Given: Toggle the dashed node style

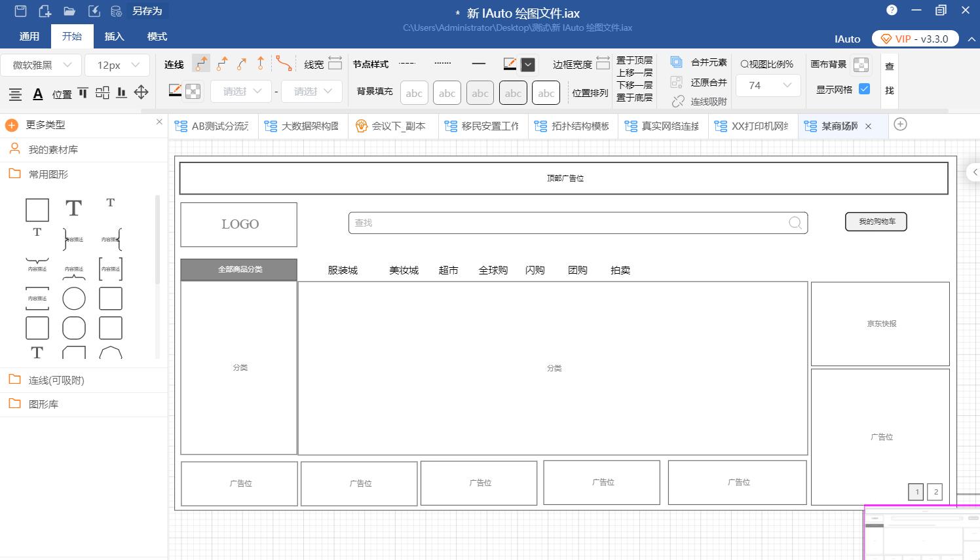Looking at the screenshot, I should tap(407, 64).
